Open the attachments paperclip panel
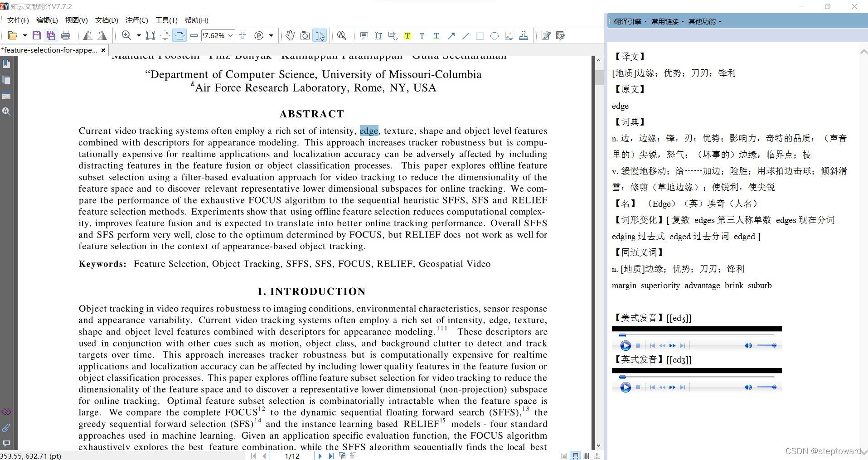This screenshot has width=868, height=460. pos(6,428)
